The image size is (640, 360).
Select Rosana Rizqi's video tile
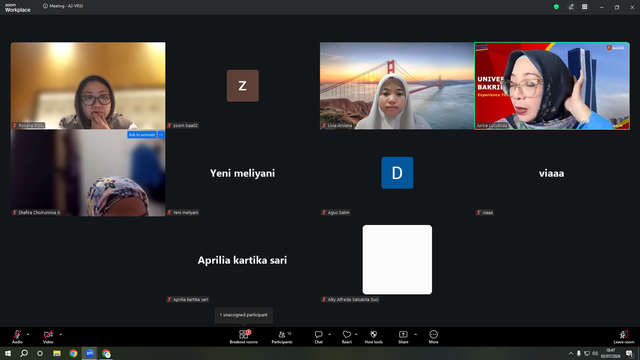pos(88,86)
